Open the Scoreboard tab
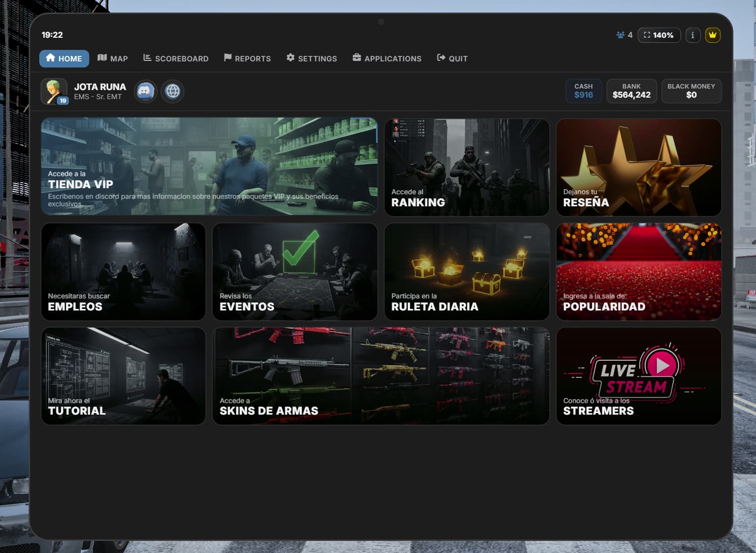 coord(176,58)
